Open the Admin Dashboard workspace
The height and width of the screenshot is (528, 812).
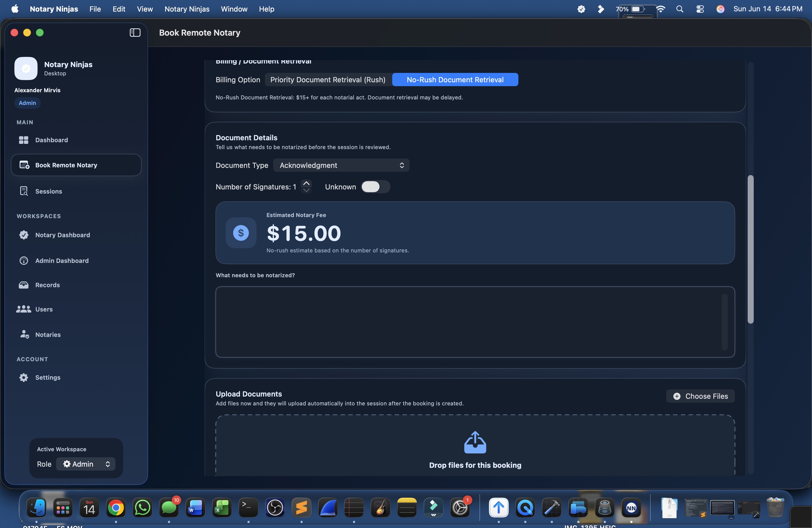click(76, 260)
